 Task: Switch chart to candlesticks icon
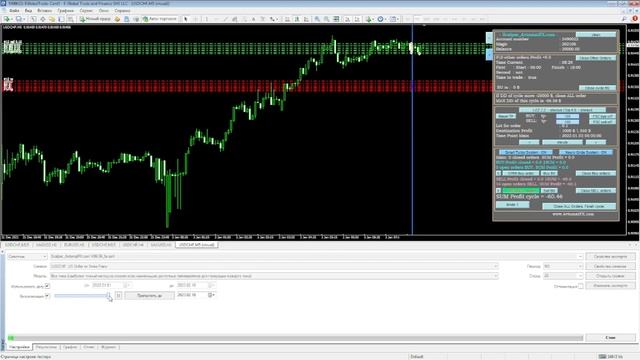(297, 19)
